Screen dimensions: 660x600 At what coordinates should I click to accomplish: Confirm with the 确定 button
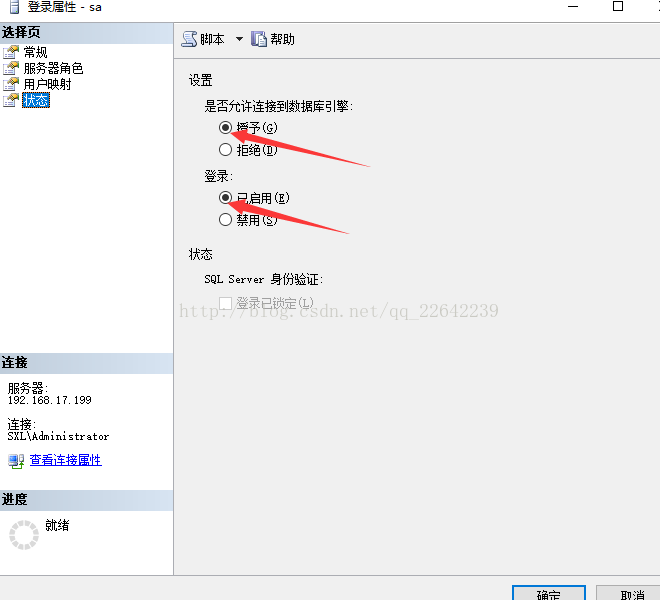click(548, 592)
